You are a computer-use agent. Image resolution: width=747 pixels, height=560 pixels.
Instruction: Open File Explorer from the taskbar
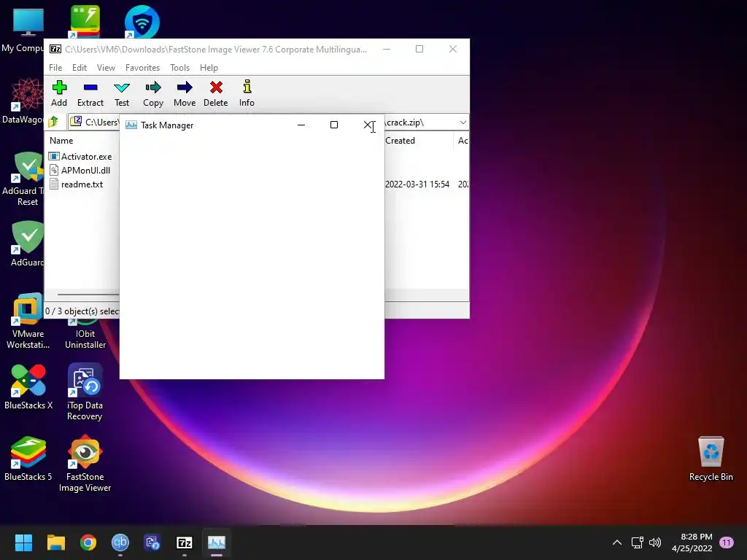click(55, 542)
